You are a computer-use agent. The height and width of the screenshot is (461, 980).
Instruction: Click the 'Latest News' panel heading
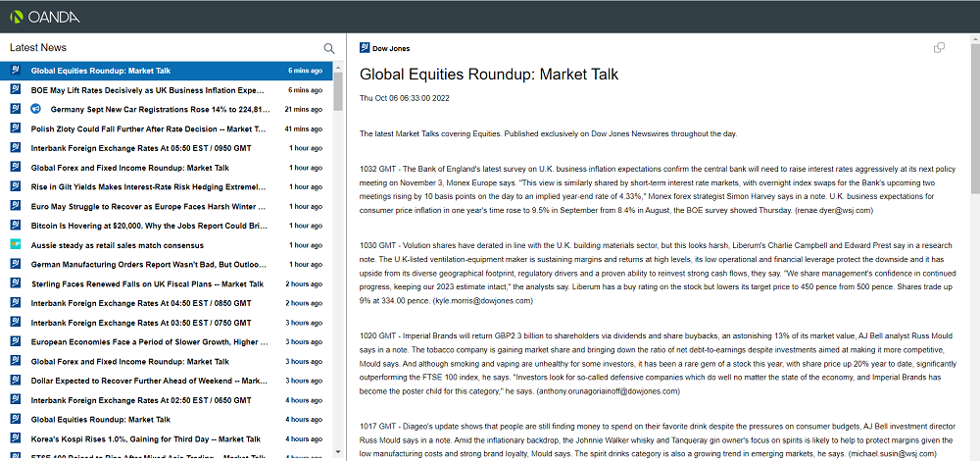[x=38, y=47]
